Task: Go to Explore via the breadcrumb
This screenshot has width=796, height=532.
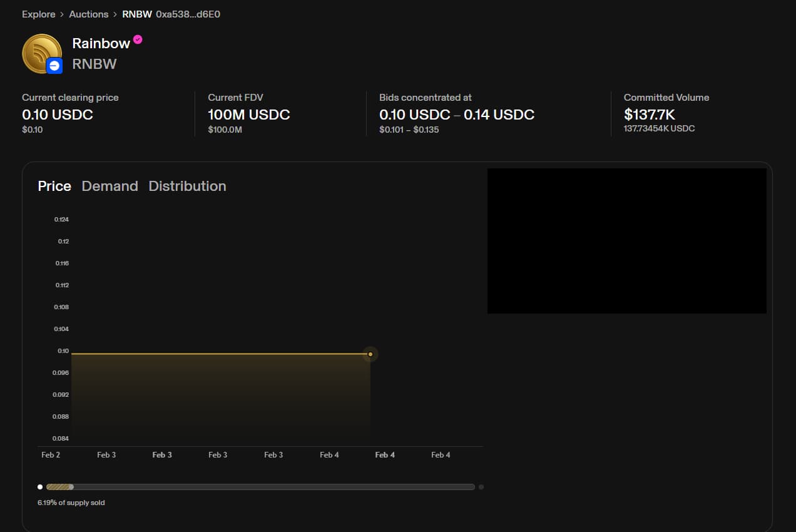Action: (38, 14)
